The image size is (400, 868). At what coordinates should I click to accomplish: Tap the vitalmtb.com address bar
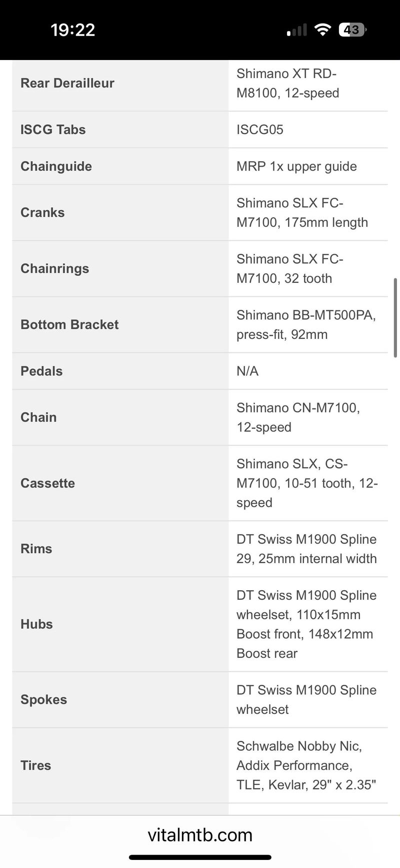[x=200, y=835]
